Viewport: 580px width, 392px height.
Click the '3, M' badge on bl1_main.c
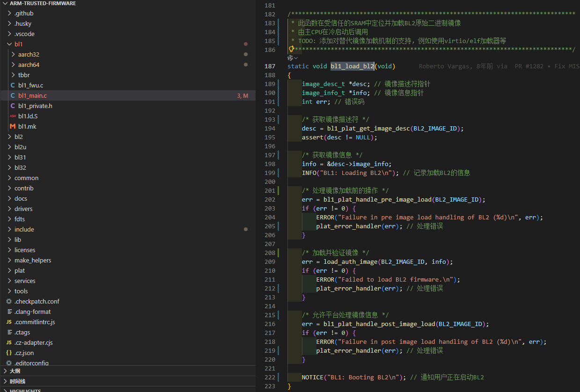coord(242,96)
